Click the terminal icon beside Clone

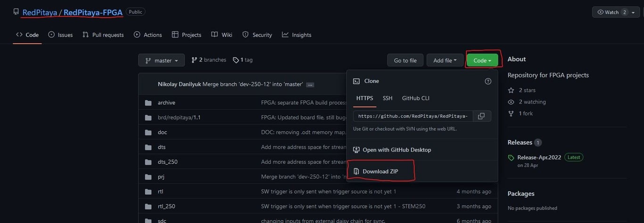point(357,81)
